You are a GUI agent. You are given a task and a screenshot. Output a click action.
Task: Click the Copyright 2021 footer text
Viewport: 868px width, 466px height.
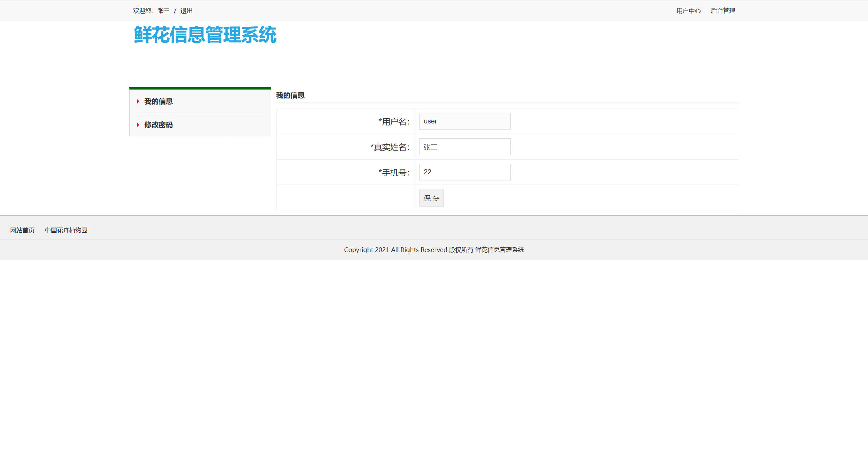coord(434,250)
